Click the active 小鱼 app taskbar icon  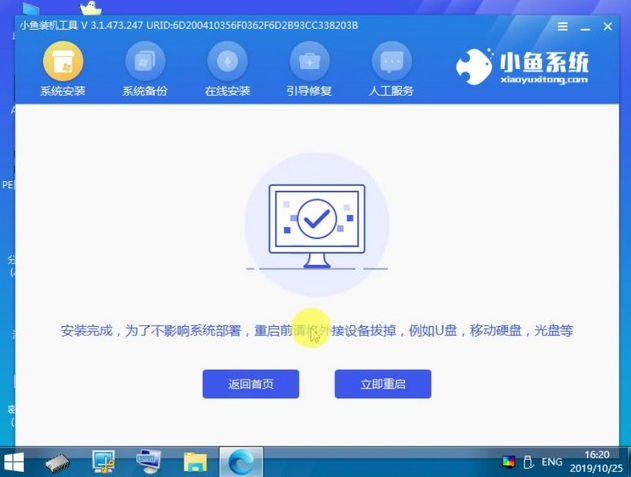(241, 462)
